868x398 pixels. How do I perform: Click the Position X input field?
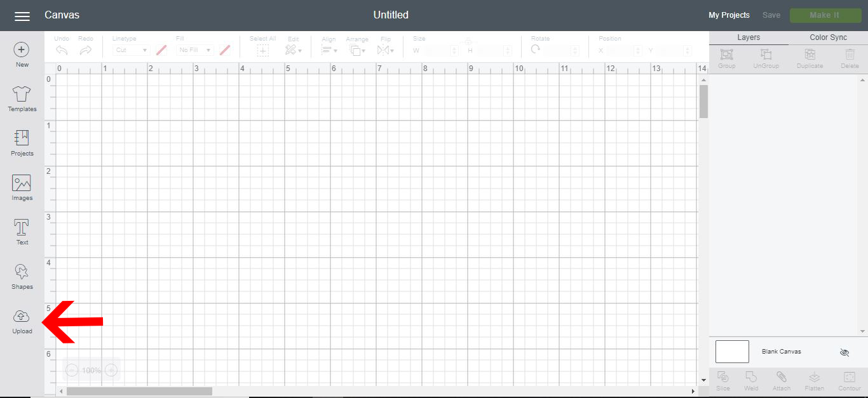point(623,50)
